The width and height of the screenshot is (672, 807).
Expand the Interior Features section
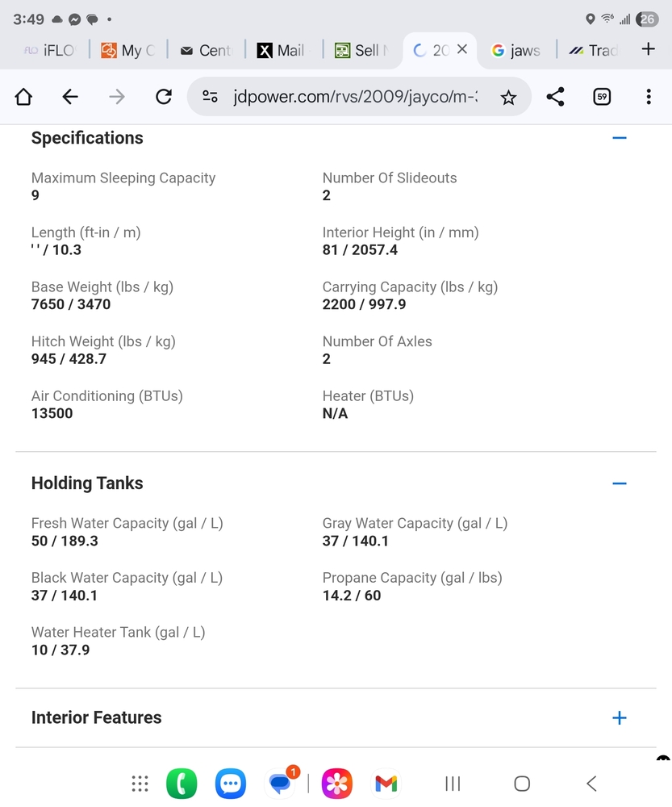point(620,717)
